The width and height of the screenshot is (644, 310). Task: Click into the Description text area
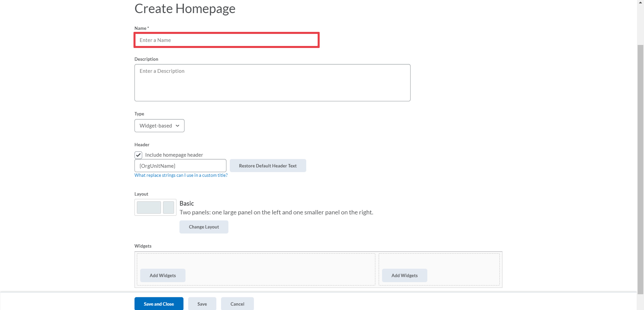[x=272, y=83]
